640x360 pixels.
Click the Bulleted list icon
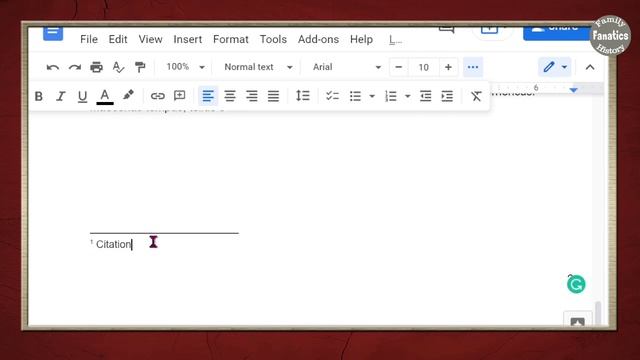(x=355, y=96)
